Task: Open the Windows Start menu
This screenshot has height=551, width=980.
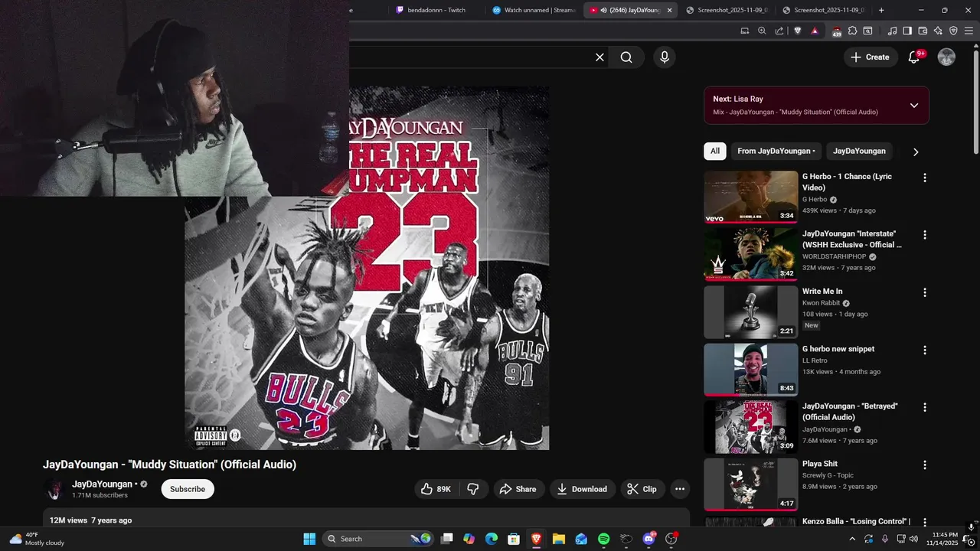Action: (x=309, y=539)
